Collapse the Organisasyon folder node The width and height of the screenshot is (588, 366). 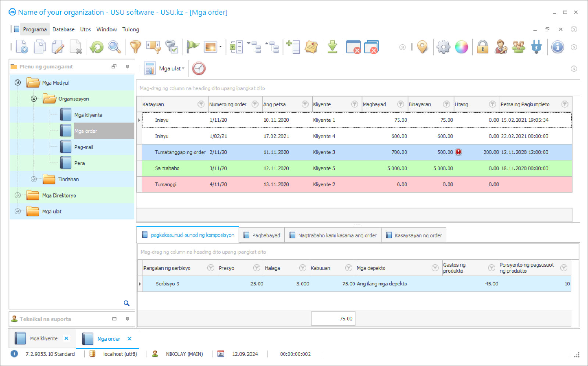tap(34, 99)
